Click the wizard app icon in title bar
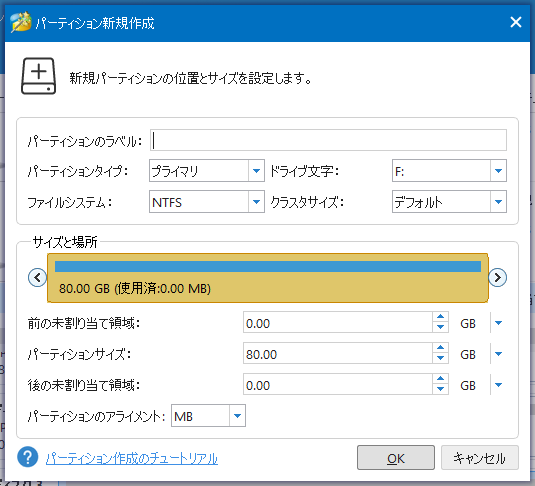Image resolution: width=535 pixels, height=486 pixels. [x=21, y=22]
